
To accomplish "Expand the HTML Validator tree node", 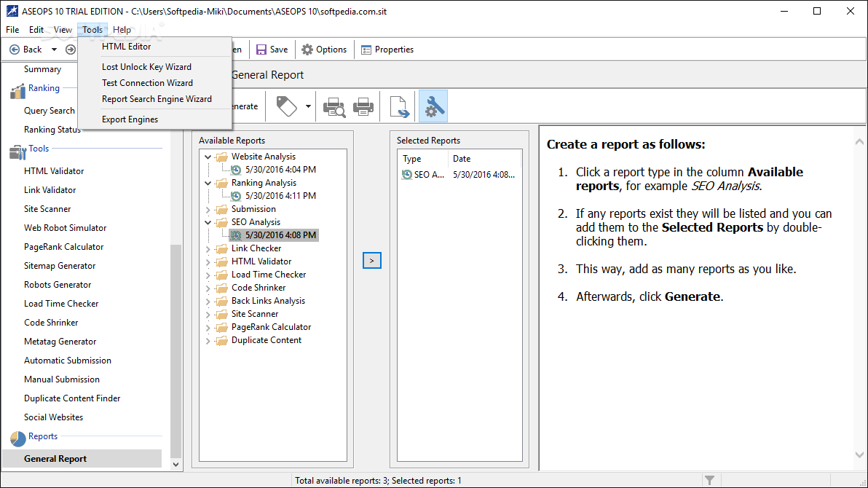I will coord(208,262).
